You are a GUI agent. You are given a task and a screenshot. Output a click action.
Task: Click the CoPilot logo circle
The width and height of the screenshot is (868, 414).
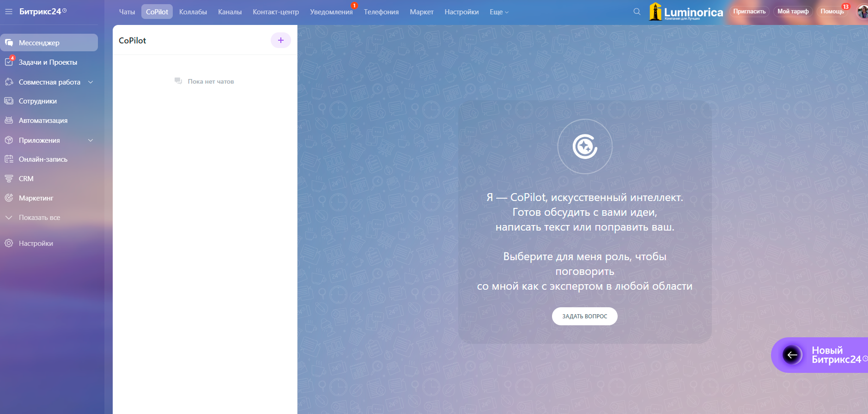pyautogui.click(x=585, y=146)
